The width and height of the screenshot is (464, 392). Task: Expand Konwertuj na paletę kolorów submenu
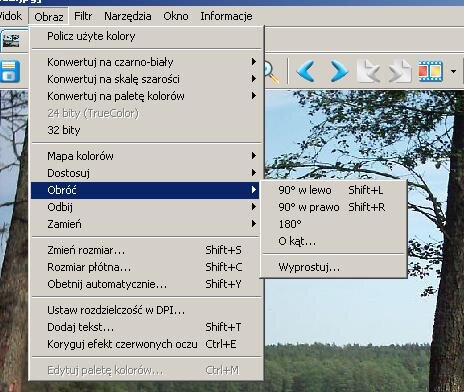coord(145,96)
